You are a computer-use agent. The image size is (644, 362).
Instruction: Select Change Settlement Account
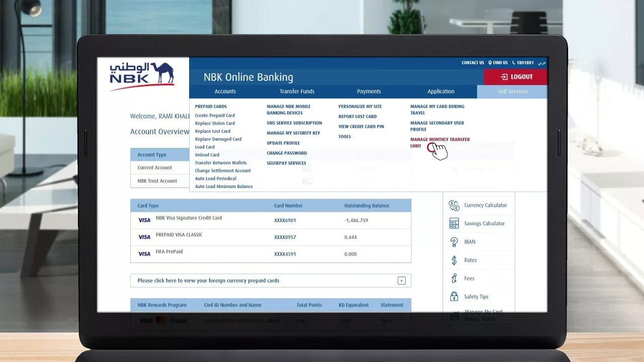click(223, 171)
